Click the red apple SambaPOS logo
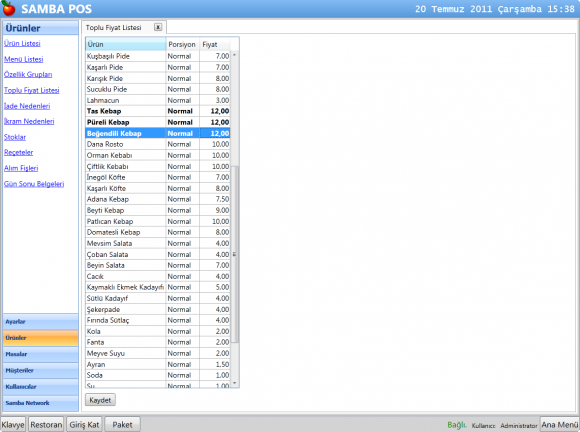This screenshot has width=580, height=432. (x=9, y=9)
